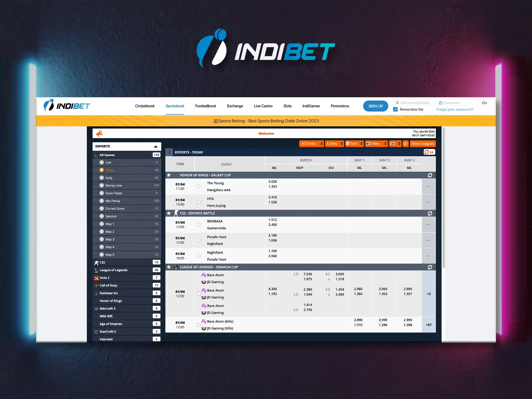Toggle Remember Me checkbox
532x399 pixels.
395,110
